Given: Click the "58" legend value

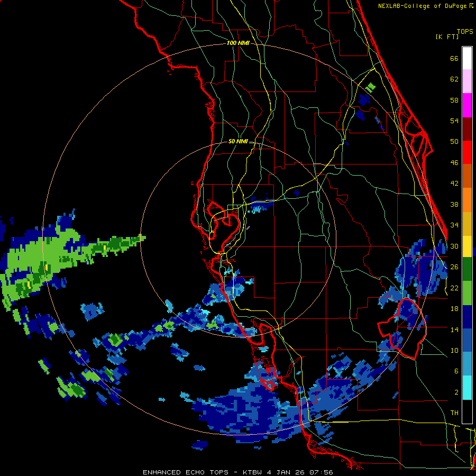Looking at the screenshot, I should point(454,100).
